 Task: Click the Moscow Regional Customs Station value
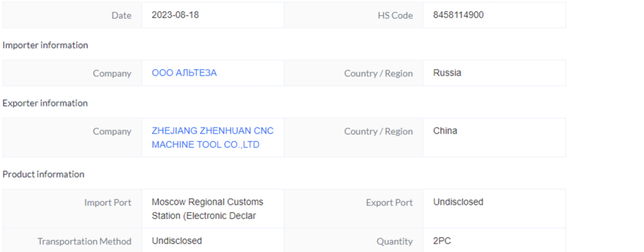208,209
